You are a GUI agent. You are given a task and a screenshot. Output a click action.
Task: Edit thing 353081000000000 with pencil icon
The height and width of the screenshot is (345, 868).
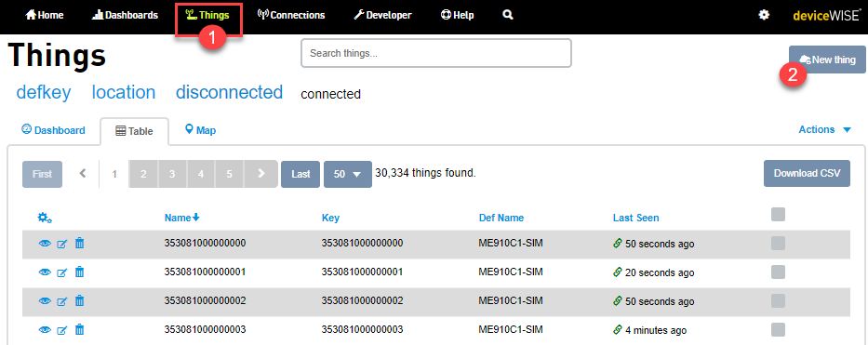[62, 244]
